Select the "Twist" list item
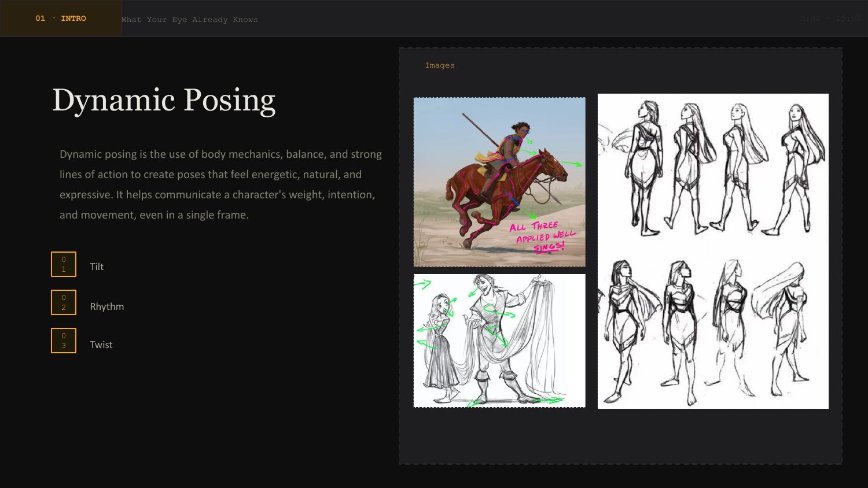The height and width of the screenshot is (488, 868). click(101, 345)
